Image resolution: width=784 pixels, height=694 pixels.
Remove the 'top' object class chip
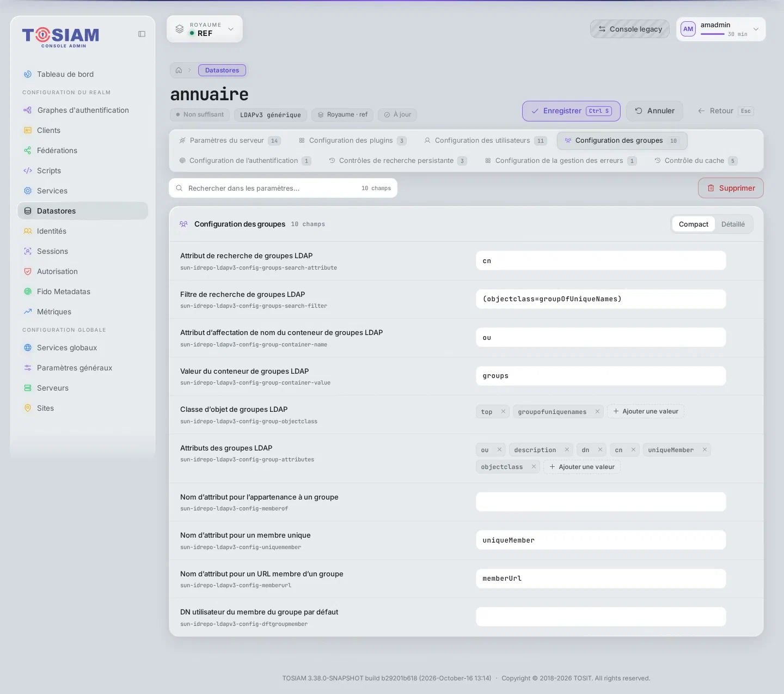[503, 412]
